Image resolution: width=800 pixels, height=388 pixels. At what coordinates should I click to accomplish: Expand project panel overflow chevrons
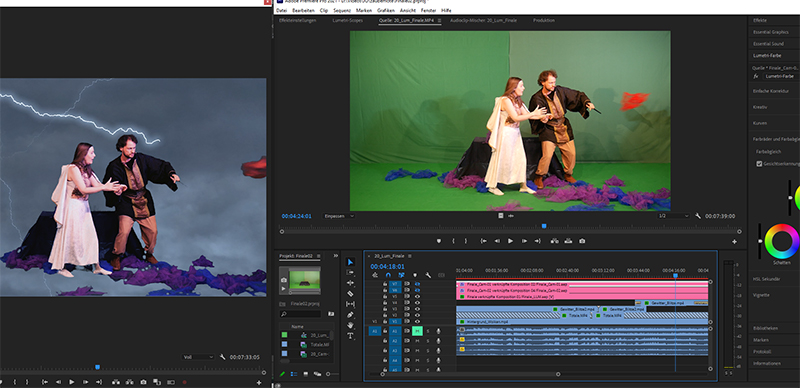pos(336,256)
